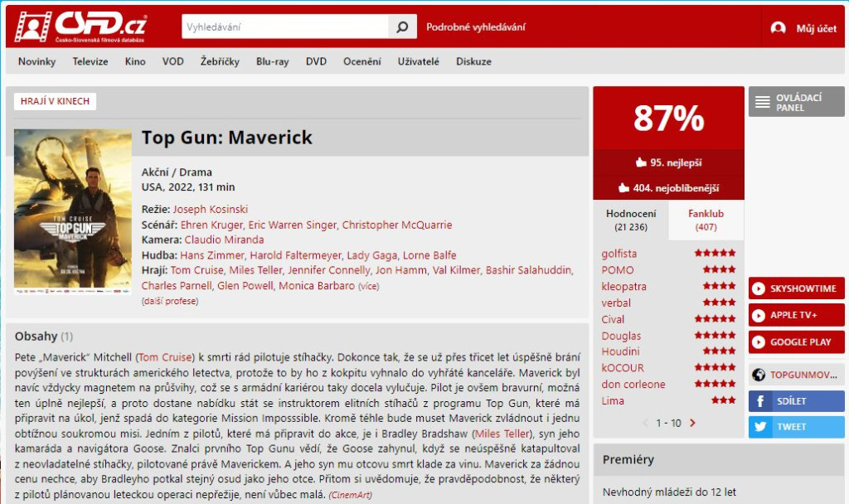Open Tom Cruise in the Hrají list
849x504 pixels.
[196, 269]
